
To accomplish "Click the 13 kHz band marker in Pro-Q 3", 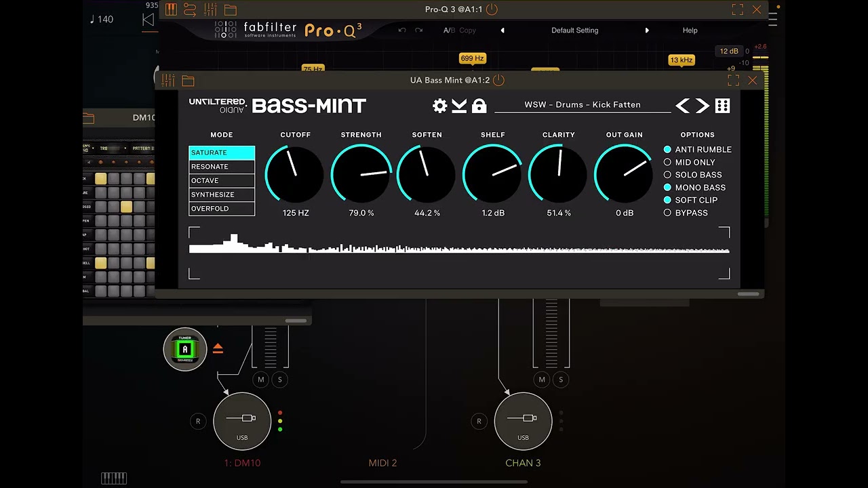I will click(681, 60).
